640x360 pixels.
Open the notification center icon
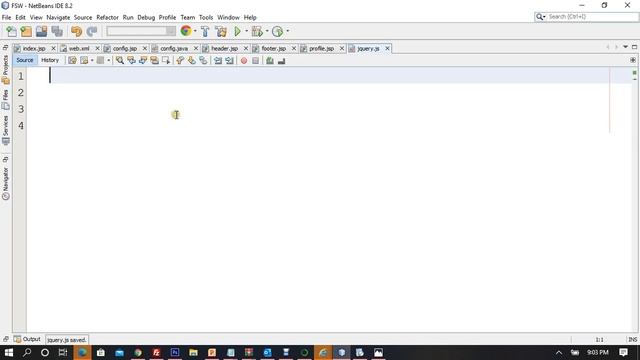[x=623, y=352]
